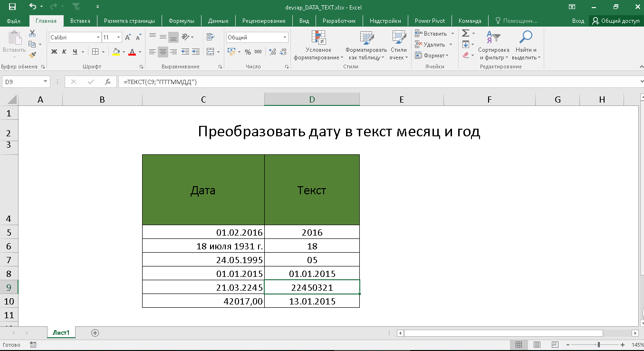
Task: Open Условное форматирование menu
Action: coord(318,46)
